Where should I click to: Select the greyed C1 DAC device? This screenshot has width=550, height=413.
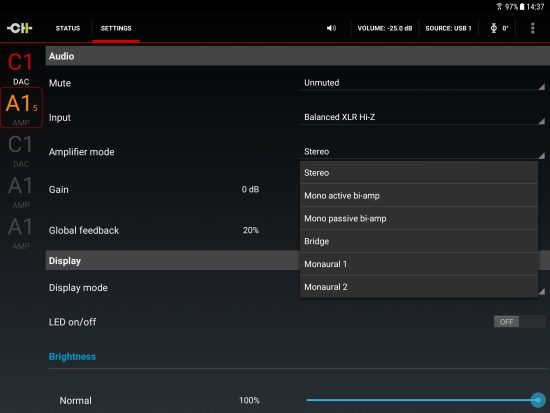point(20,151)
